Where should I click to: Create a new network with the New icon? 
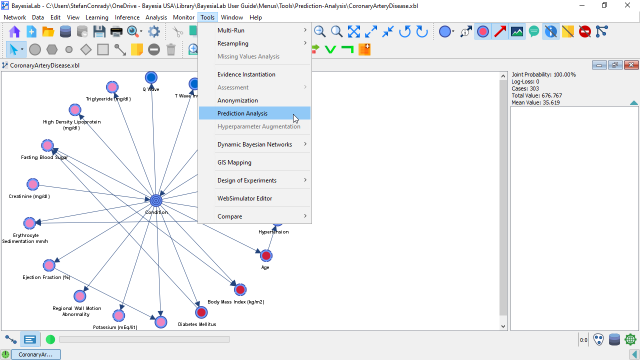31,31
